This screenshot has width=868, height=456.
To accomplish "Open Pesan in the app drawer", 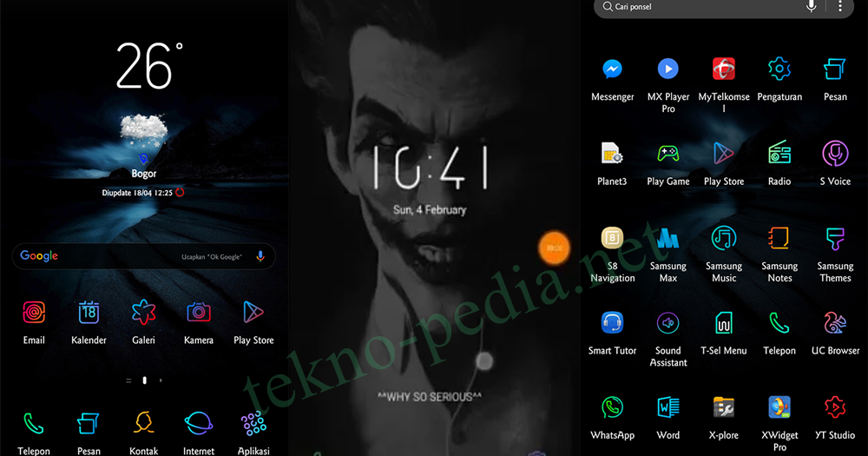I will tap(835, 69).
